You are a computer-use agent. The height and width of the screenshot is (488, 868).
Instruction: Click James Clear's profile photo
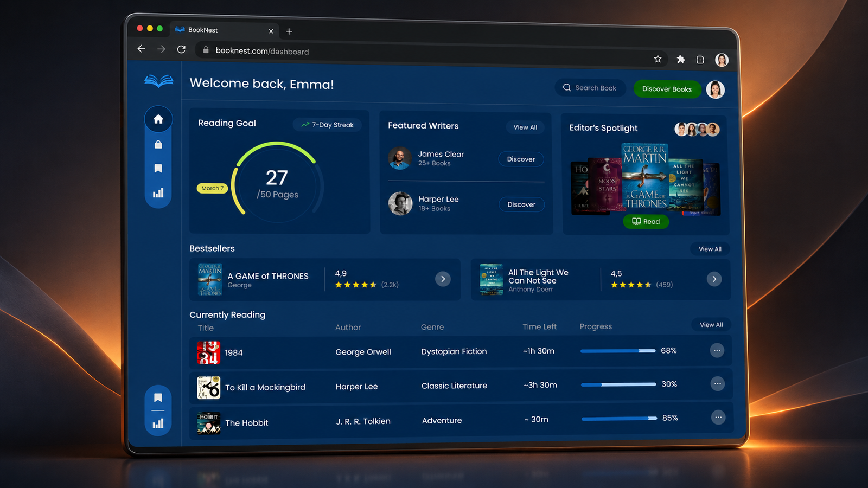(400, 158)
